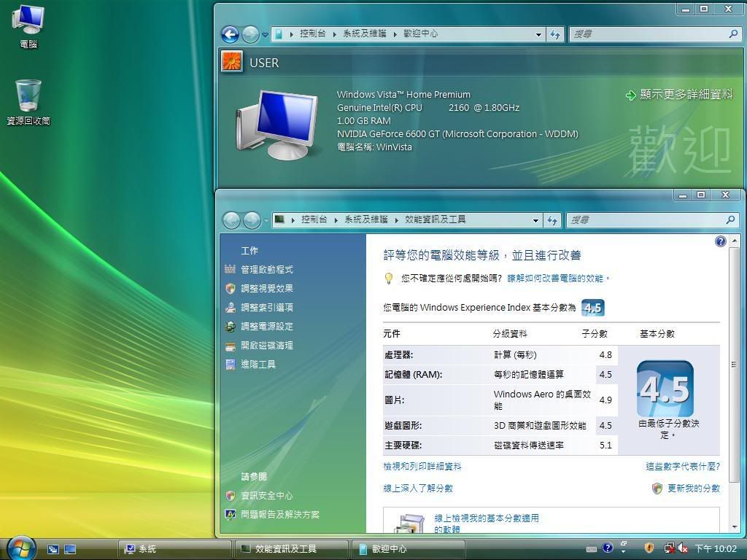Open 調整索引選項 task

[x=267, y=308]
